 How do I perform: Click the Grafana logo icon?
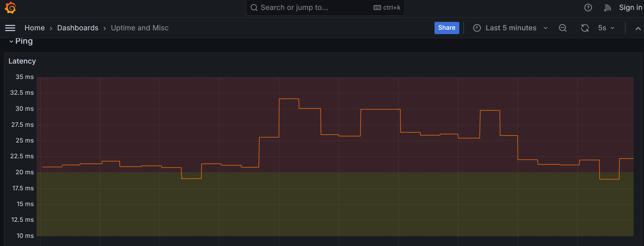pos(11,8)
